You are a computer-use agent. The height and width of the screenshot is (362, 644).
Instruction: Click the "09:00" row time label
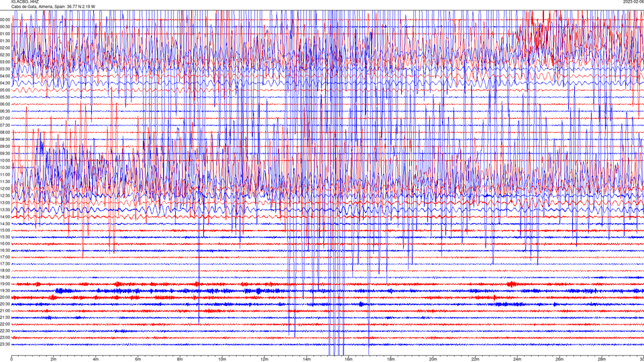pyautogui.click(x=5, y=147)
